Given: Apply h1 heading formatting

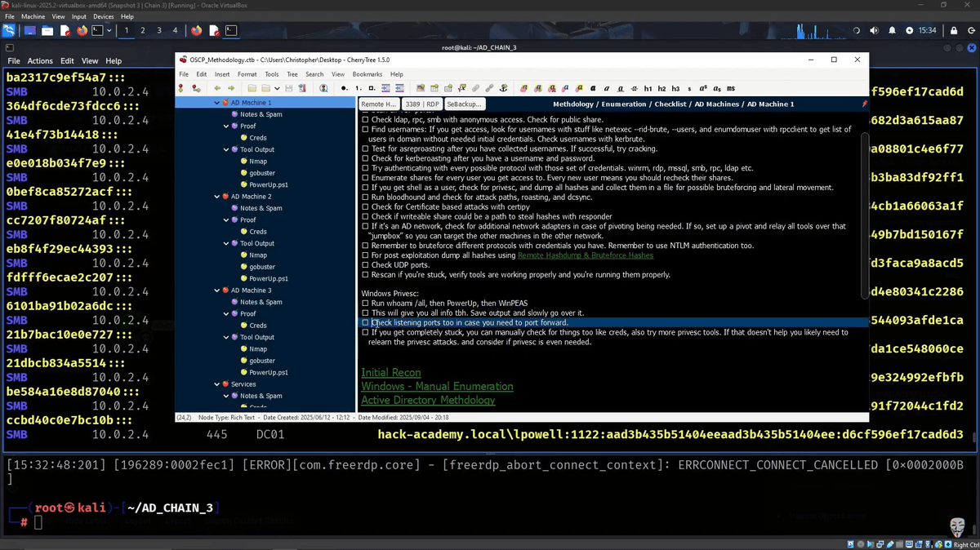Looking at the screenshot, I should pyautogui.click(x=648, y=88).
